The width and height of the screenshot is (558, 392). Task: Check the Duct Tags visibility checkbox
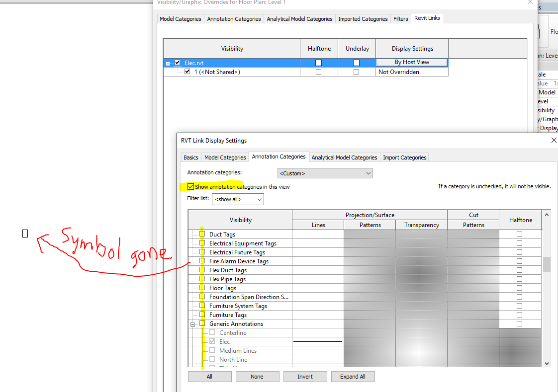coord(201,234)
